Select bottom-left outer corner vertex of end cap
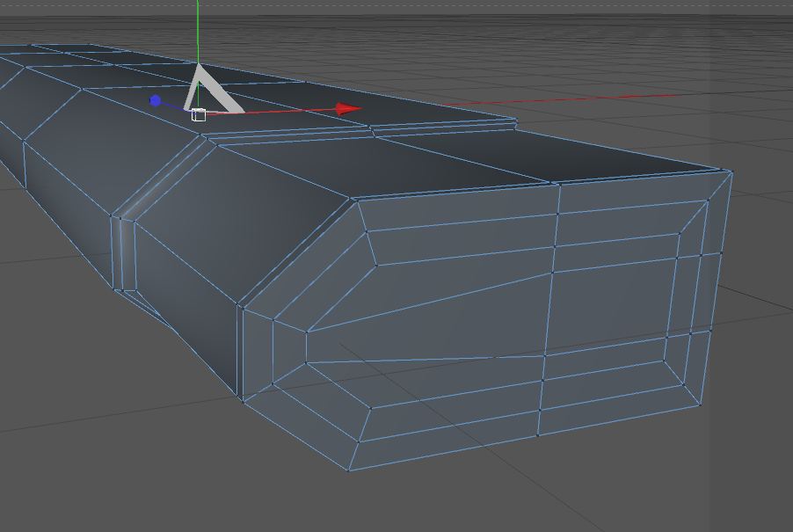793x532 pixels. pos(348,470)
